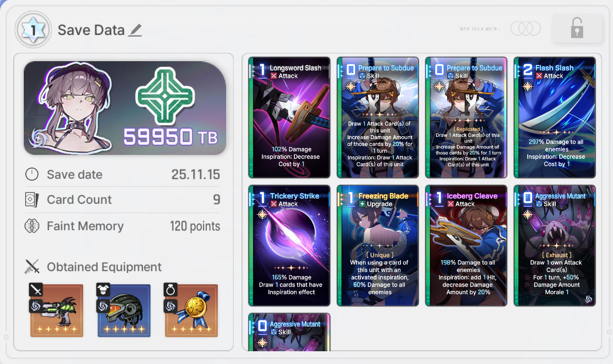Click the Faint Memory brain icon
Screen dimensions: 613x364
pyautogui.click(x=32, y=226)
